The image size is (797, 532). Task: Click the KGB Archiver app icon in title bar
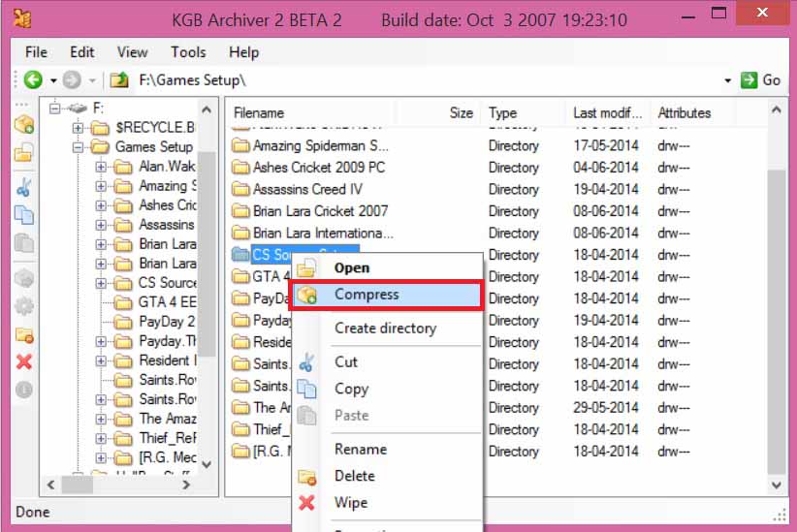(22, 19)
